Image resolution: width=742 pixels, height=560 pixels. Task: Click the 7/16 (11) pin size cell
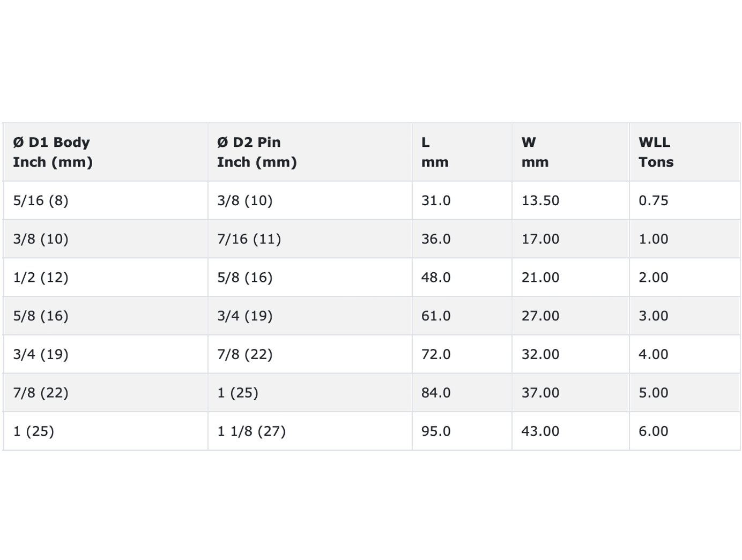coord(310,239)
